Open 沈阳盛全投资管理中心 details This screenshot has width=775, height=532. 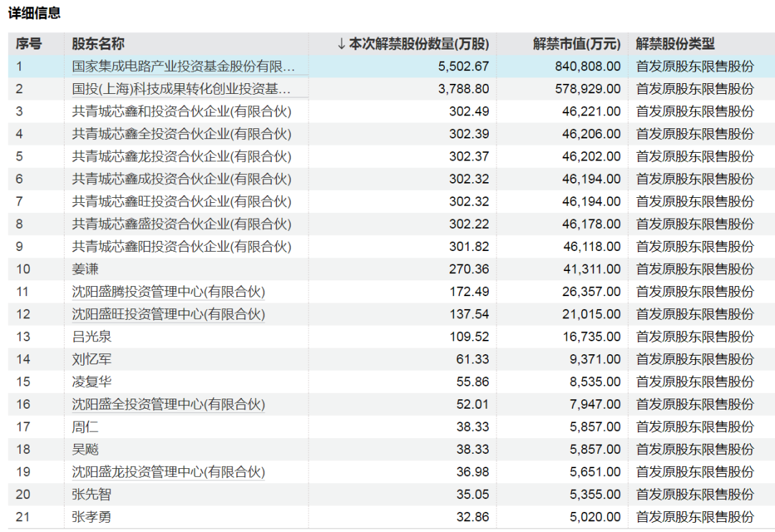pos(169,404)
